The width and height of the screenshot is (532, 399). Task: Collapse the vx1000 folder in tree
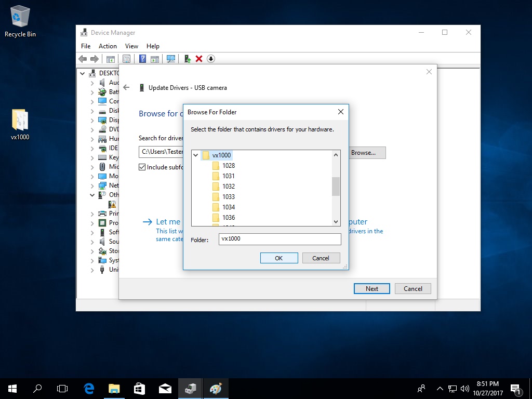coord(196,155)
